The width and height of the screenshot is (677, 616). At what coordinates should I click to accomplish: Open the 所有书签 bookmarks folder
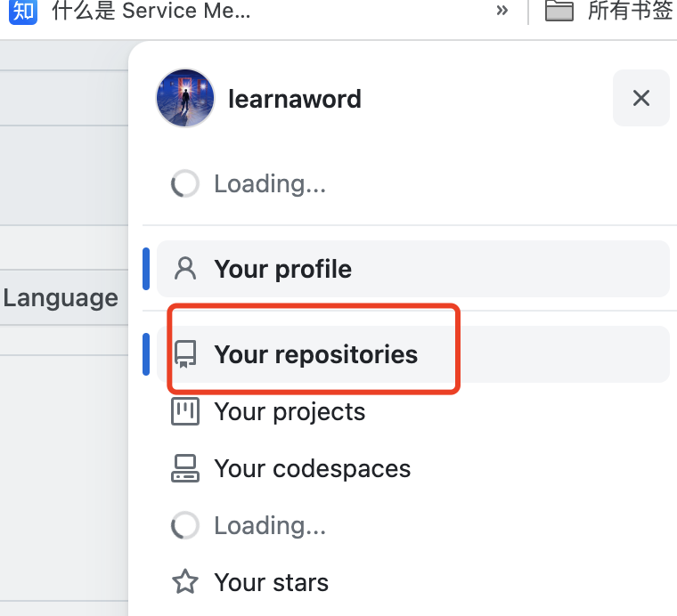[609, 11]
